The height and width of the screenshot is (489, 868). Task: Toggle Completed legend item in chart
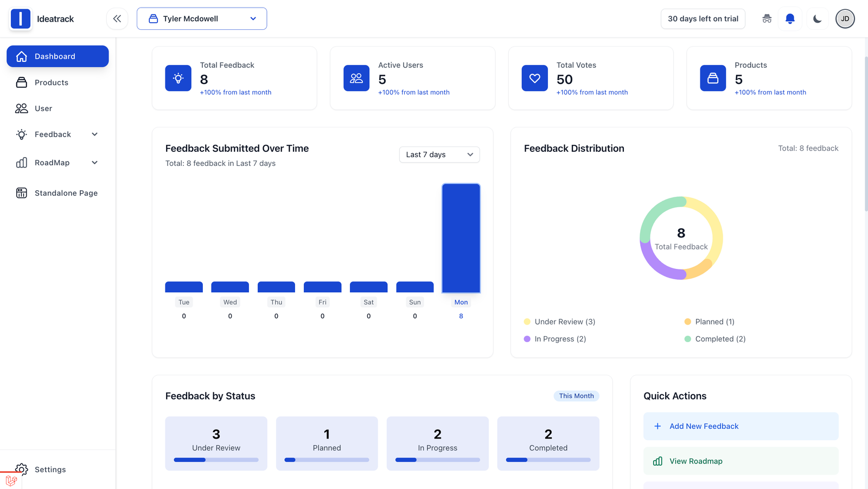coord(715,339)
